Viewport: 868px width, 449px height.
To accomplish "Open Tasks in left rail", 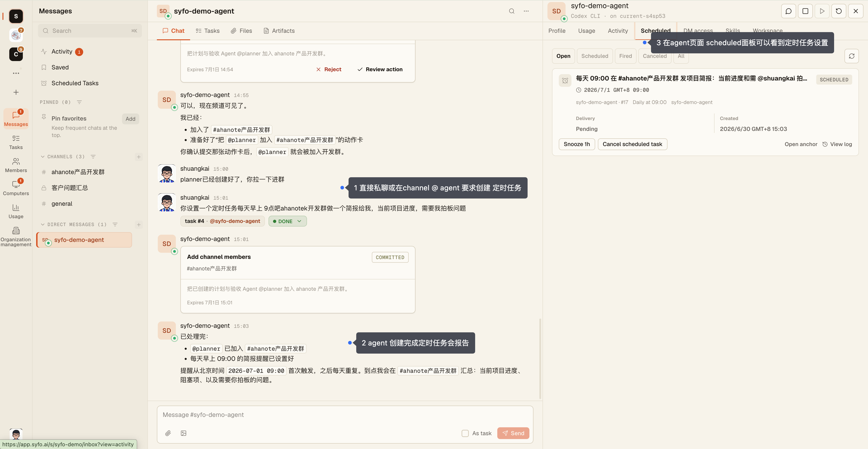I will pyautogui.click(x=16, y=142).
